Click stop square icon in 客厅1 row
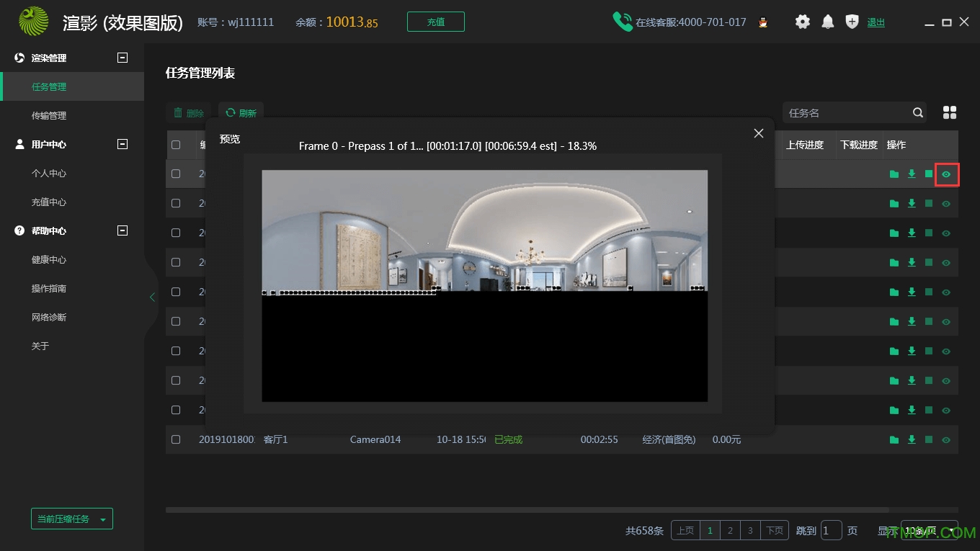The image size is (980, 551). (x=929, y=439)
